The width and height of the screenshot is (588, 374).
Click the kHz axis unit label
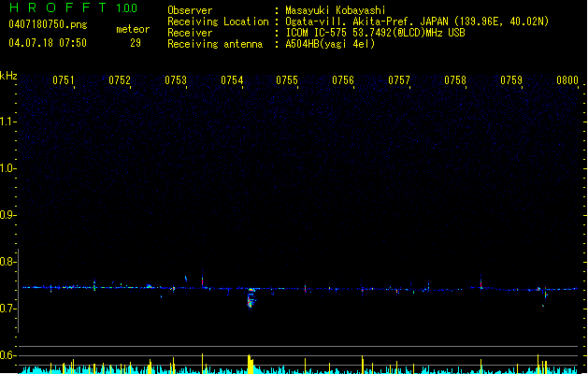tap(8, 76)
